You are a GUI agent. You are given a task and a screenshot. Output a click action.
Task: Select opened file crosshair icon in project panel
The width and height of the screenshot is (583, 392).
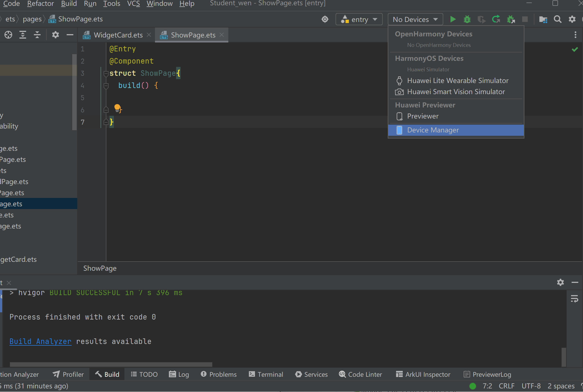(x=8, y=35)
